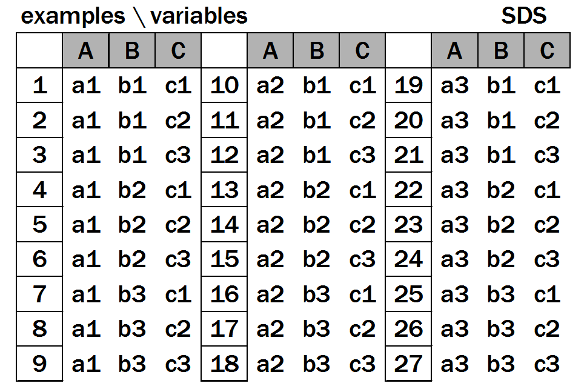Click the c2 value in row 11
The image size is (587, 392).
click(362, 121)
